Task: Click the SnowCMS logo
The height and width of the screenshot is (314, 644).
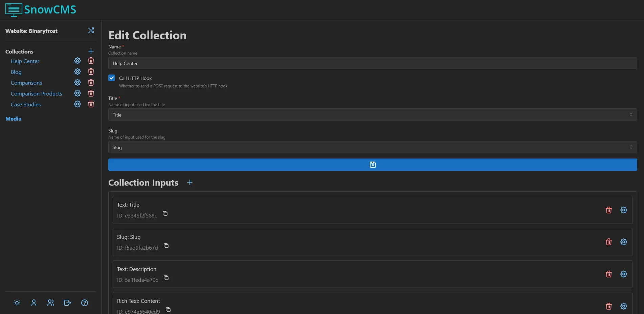Action: click(x=41, y=10)
